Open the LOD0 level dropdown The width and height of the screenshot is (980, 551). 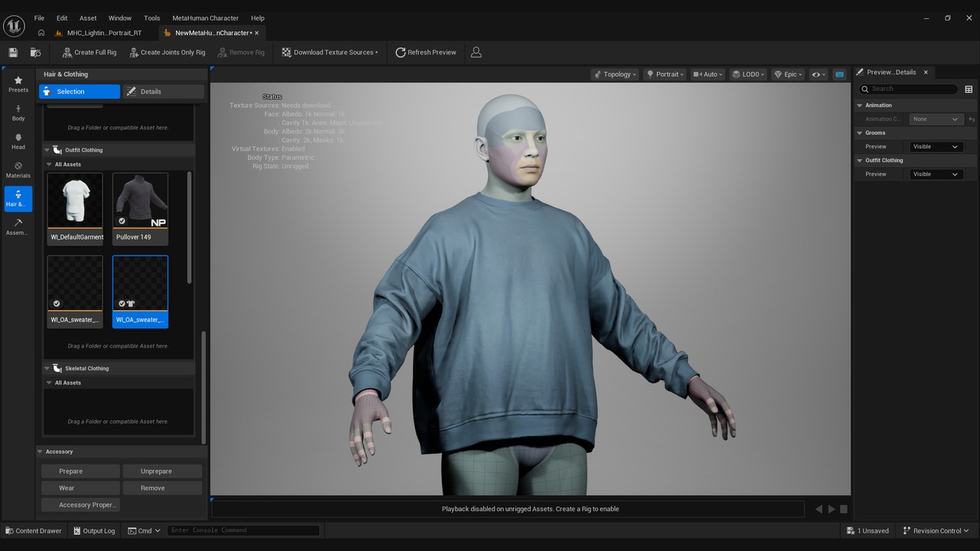749,74
